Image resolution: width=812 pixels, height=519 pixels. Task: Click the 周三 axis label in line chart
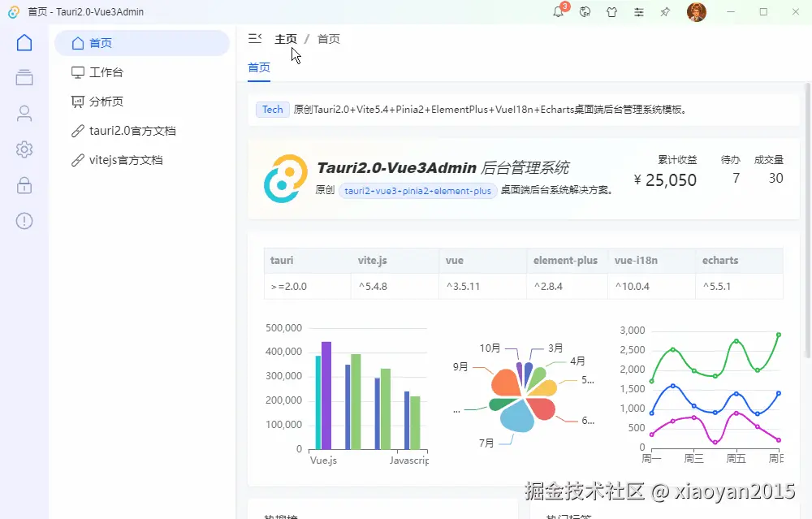coord(694,458)
